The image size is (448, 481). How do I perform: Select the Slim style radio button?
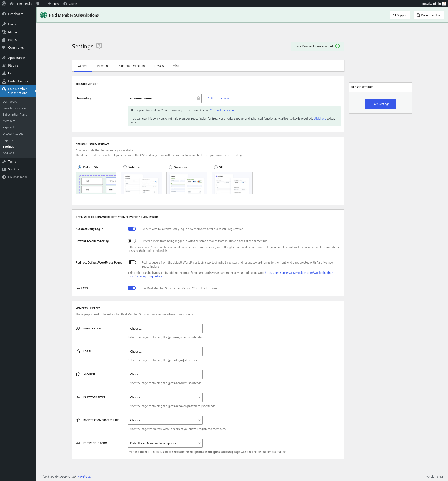tap(216, 167)
